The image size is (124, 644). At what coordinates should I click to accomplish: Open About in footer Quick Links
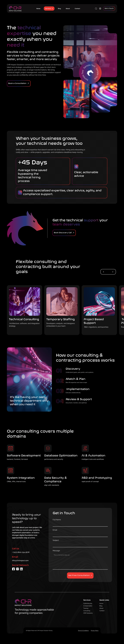101,608
